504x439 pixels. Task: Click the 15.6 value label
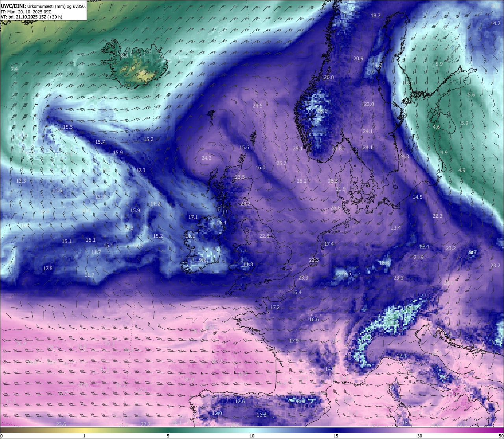point(244,148)
